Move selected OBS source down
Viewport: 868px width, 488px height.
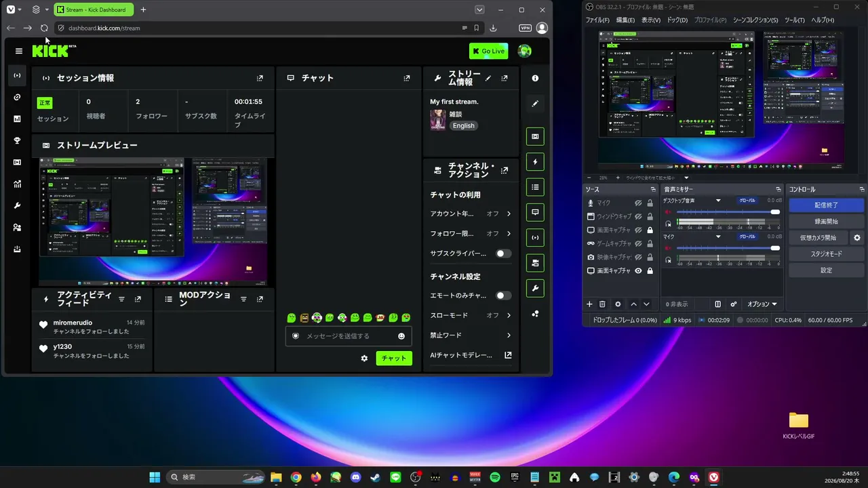646,304
